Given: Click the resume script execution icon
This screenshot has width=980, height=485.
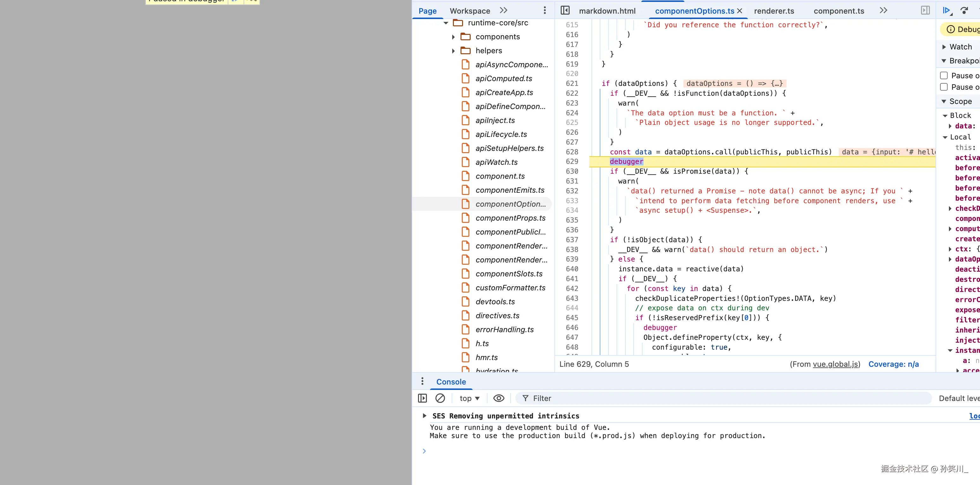Looking at the screenshot, I should (x=946, y=11).
